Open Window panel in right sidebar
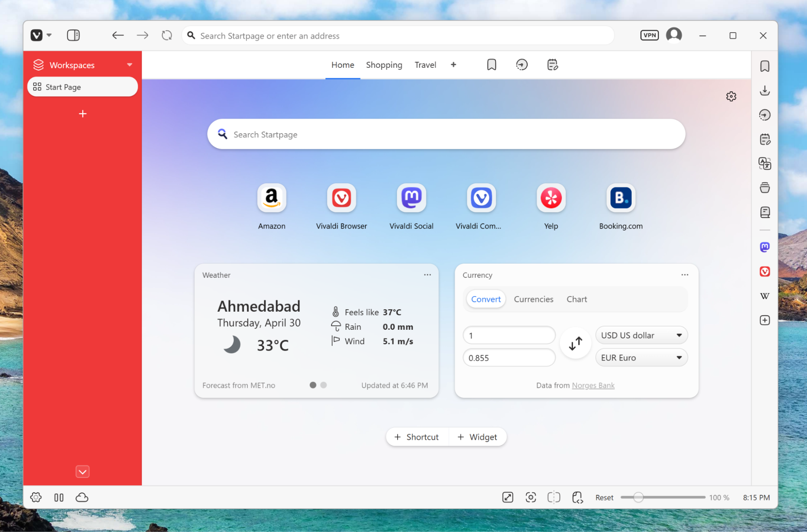The height and width of the screenshot is (532, 807). pos(765,188)
